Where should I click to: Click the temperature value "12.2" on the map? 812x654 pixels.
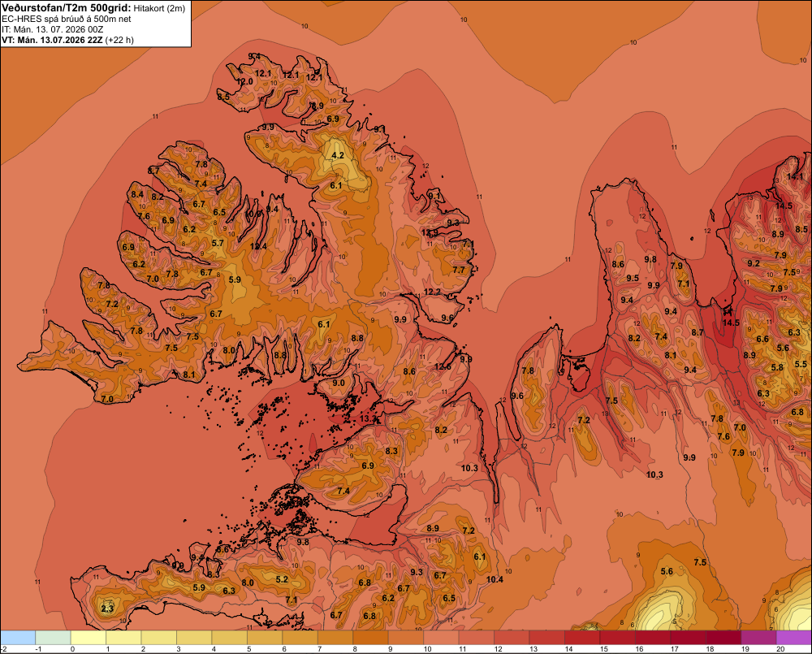click(x=433, y=292)
